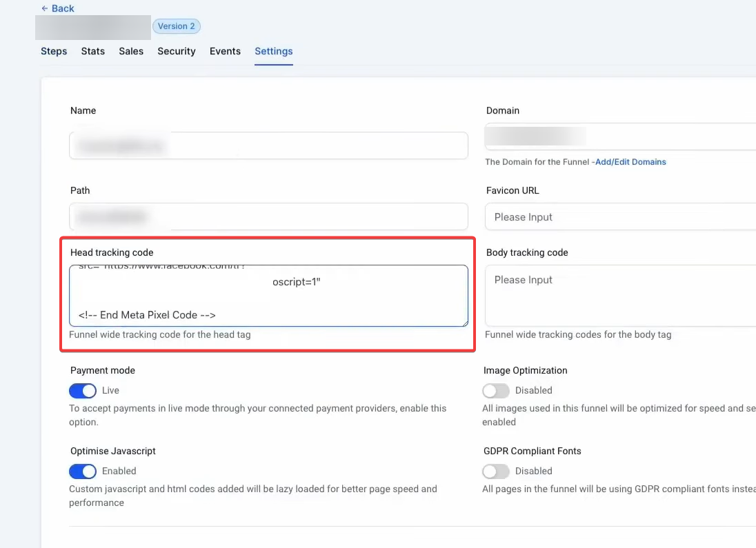Click the Version 2 badge
The height and width of the screenshot is (548, 756).
[x=176, y=26]
